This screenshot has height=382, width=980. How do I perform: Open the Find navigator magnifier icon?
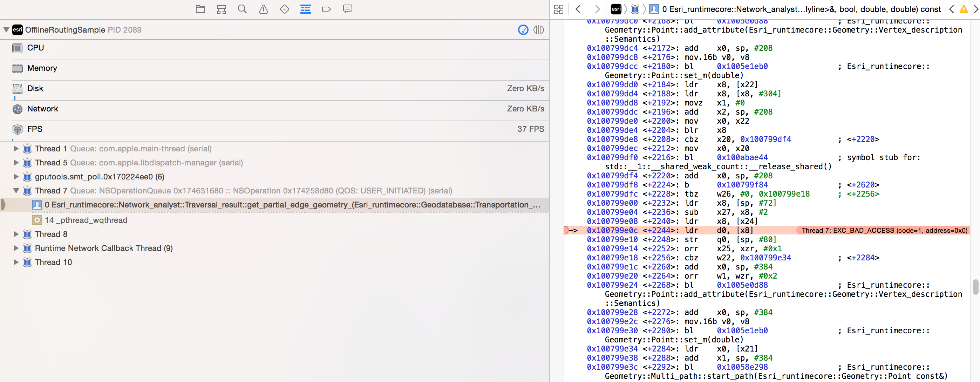242,9
